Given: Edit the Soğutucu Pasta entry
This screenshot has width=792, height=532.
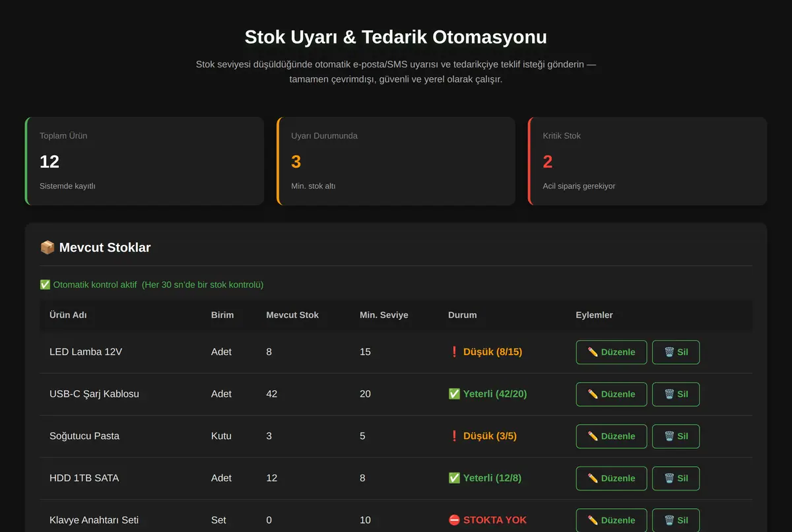Looking at the screenshot, I should pyautogui.click(x=611, y=436).
